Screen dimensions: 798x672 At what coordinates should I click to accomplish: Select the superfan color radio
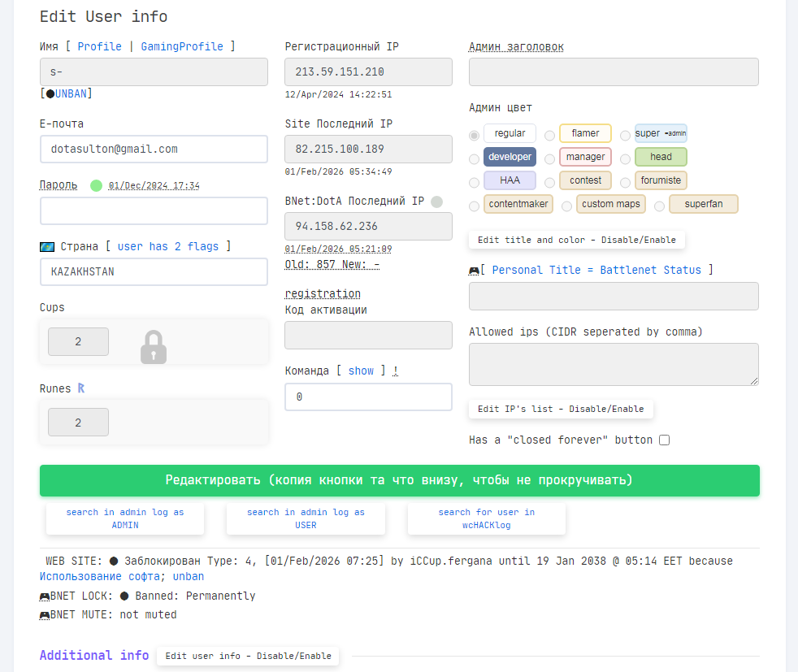[659, 206]
